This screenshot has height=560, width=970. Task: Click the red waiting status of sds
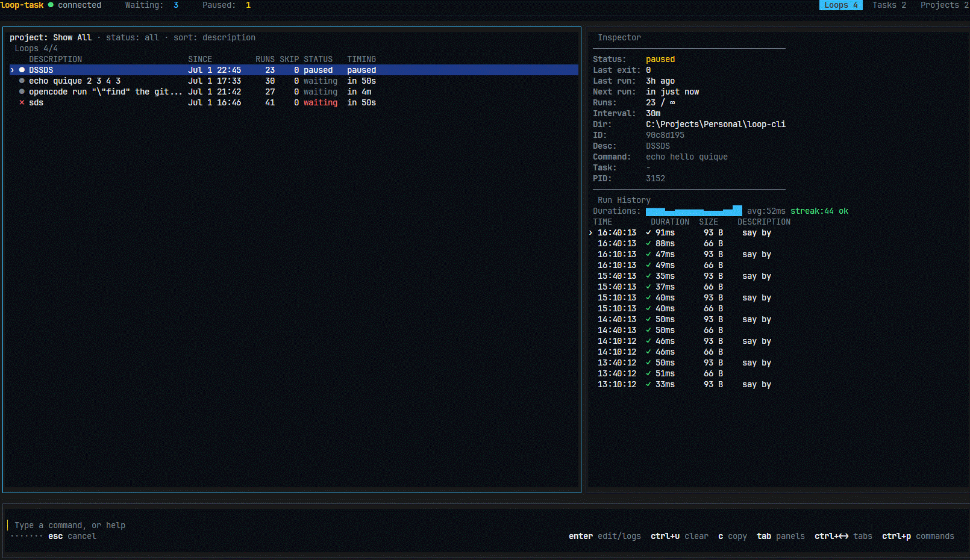(x=321, y=102)
